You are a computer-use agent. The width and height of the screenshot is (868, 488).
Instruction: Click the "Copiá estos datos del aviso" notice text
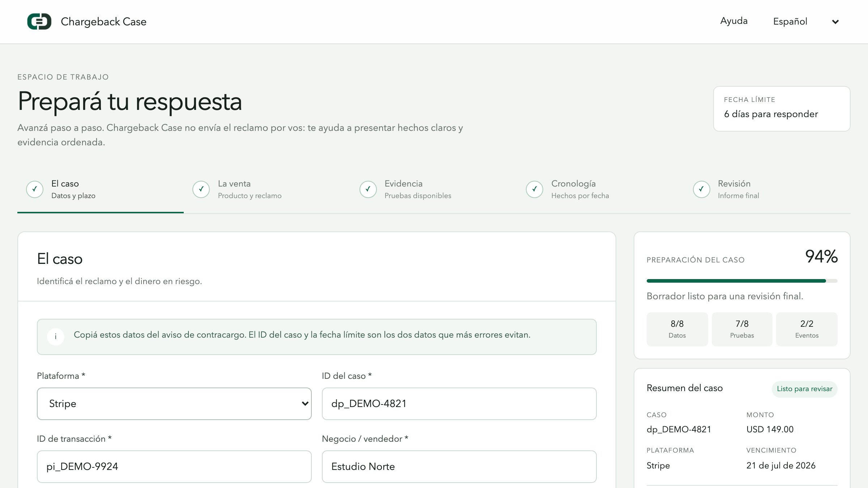click(302, 335)
